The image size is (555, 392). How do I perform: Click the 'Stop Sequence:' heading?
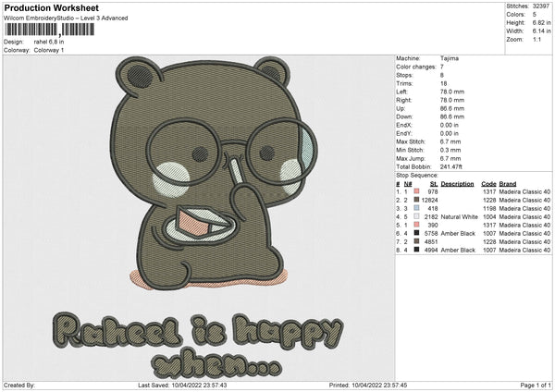pos(417,176)
